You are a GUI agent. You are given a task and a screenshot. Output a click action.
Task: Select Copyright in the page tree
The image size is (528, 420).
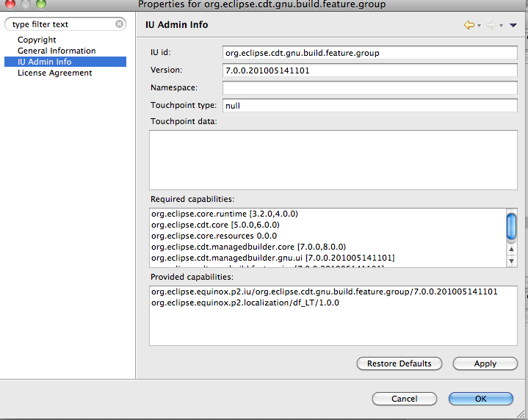click(x=37, y=40)
